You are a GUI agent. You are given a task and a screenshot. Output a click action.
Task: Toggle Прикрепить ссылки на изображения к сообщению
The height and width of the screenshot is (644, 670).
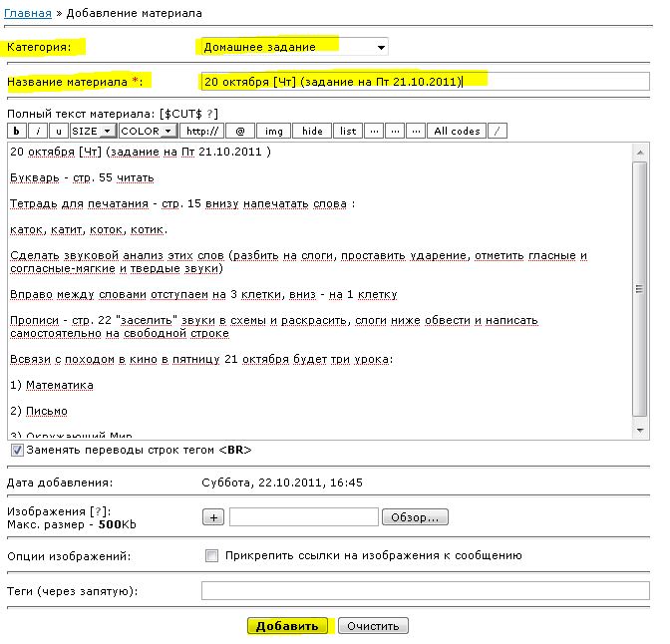pos(211,555)
